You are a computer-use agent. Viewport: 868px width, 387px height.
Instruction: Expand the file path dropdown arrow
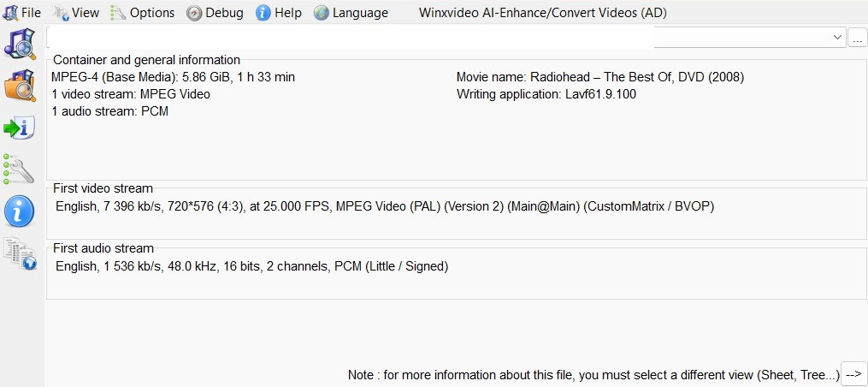[x=837, y=38]
